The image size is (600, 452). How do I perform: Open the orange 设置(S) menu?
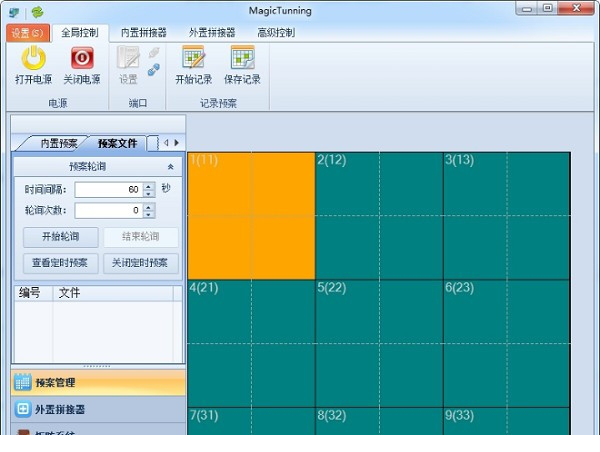coord(26,32)
